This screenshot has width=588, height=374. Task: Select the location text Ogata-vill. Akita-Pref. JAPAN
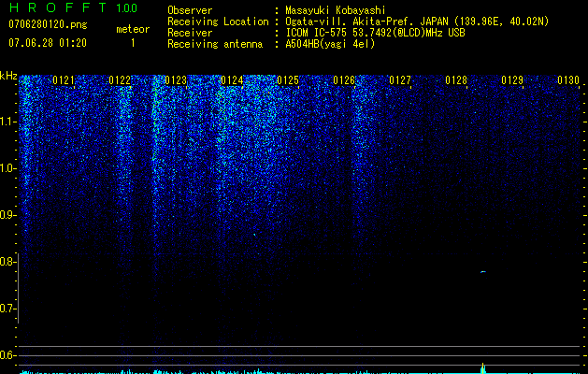click(x=366, y=22)
